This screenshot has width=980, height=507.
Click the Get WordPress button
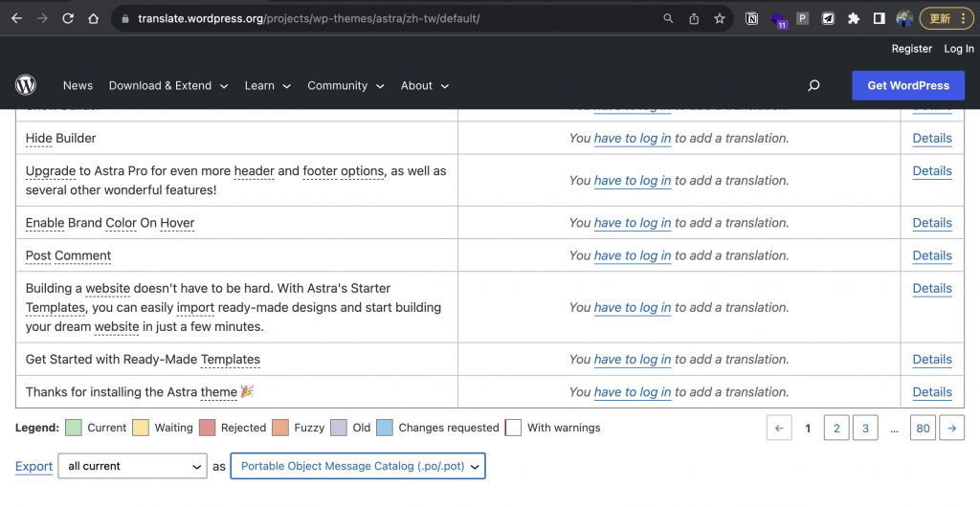pyautogui.click(x=907, y=85)
